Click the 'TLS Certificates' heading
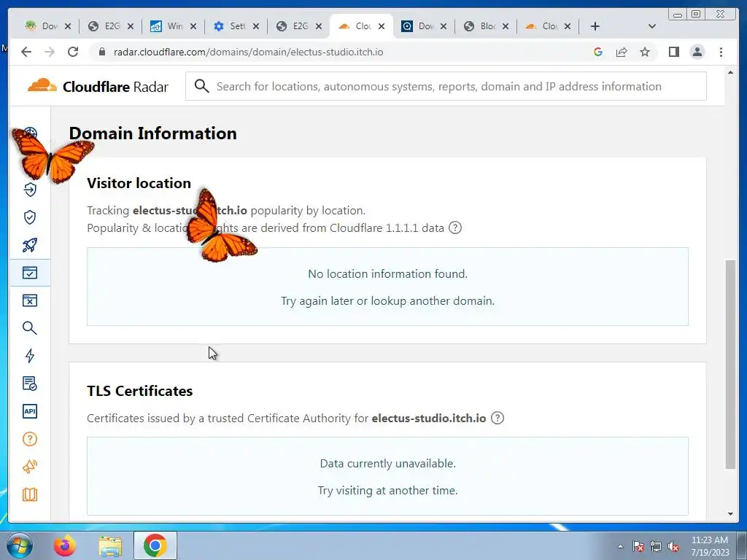The height and width of the screenshot is (560, 747). pyautogui.click(x=140, y=391)
